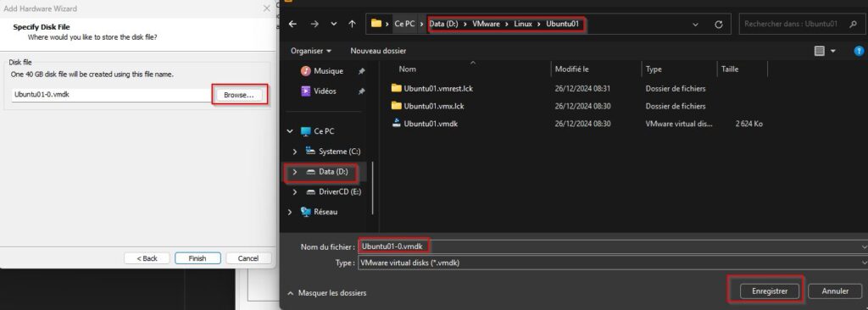Image resolution: width=868 pixels, height=310 pixels.
Task: Select Linux breadcrumb segment
Action: pyautogui.click(x=523, y=24)
